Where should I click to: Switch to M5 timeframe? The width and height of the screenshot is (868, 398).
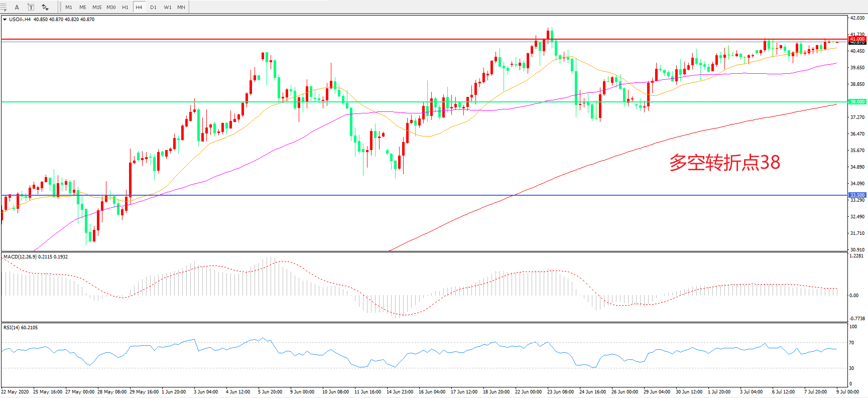click(x=83, y=7)
